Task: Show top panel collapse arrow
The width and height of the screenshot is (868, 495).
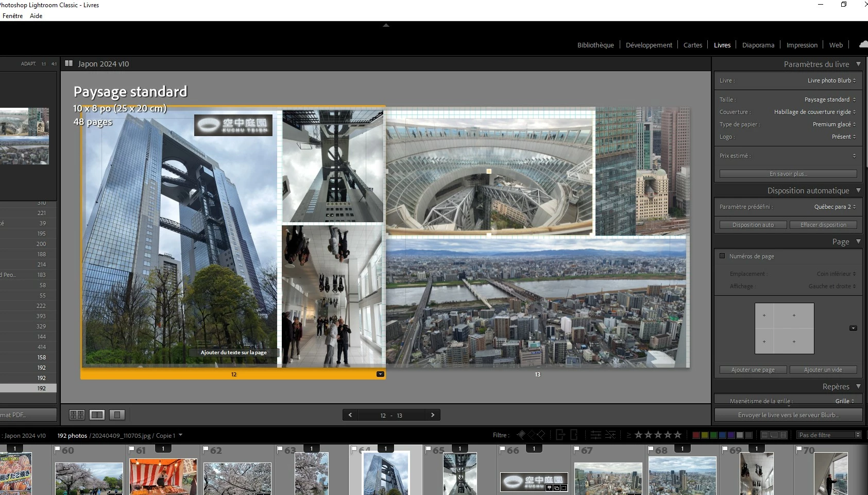Action: pos(386,25)
